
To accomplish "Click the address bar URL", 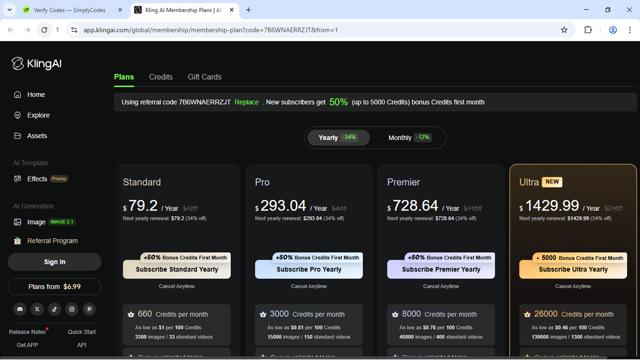I will coord(211,30).
